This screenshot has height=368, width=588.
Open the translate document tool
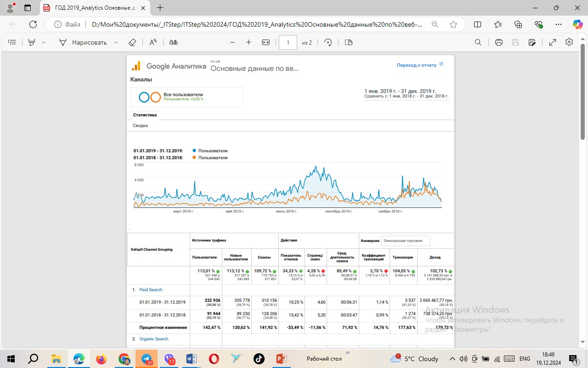pyautogui.click(x=173, y=42)
